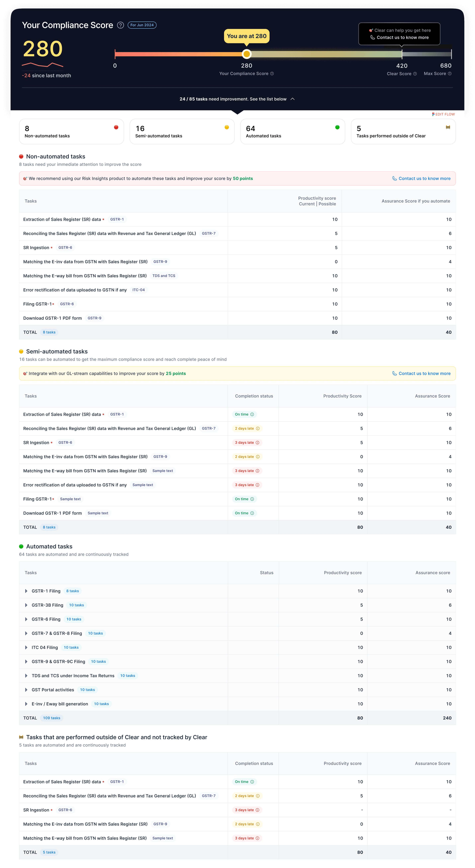Click the yellow dot on Semi-automated tasks card

pyautogui.click(x=227, y=127)
